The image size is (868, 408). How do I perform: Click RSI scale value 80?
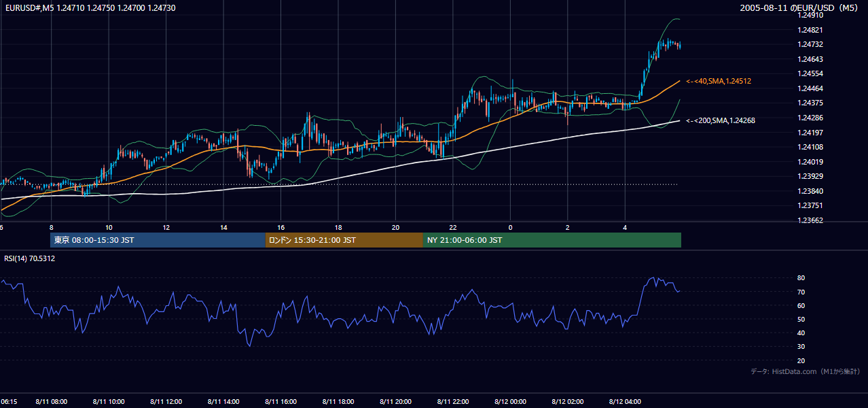801,278
